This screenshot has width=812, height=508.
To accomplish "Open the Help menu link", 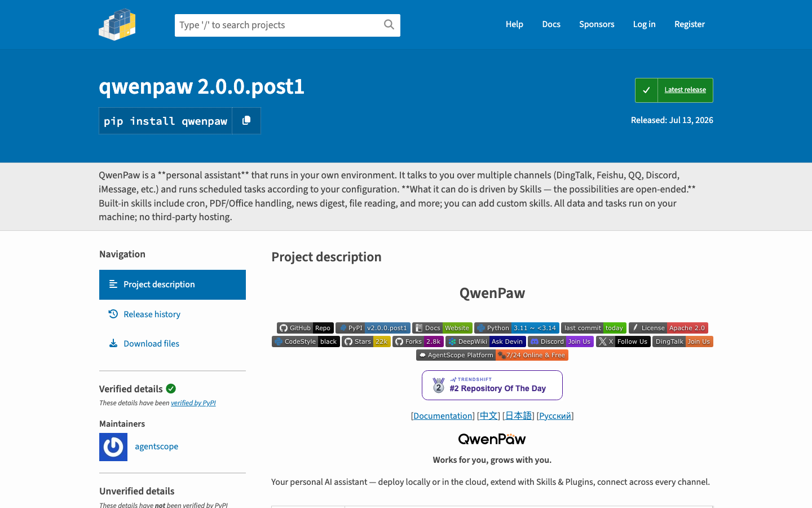I will pyautogui.click(x=514, y=24).
